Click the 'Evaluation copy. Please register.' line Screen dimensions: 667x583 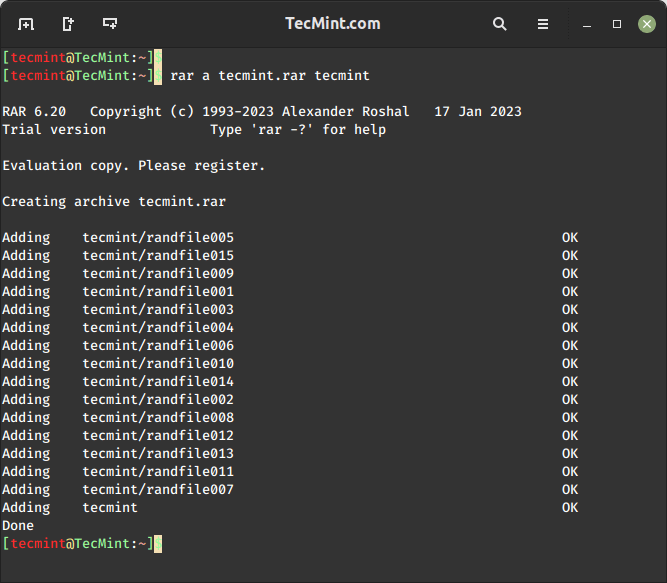coord(134,166)
